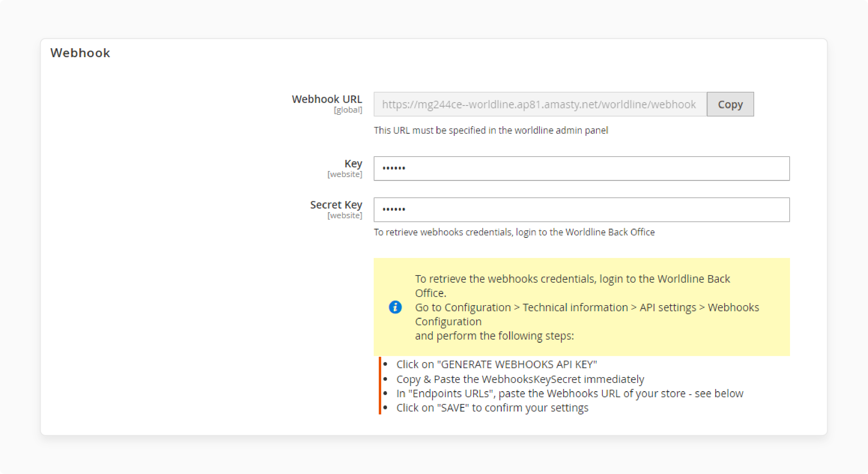Click 'Click on SAVE to confirm' bullet

click(x=492, y=408)
